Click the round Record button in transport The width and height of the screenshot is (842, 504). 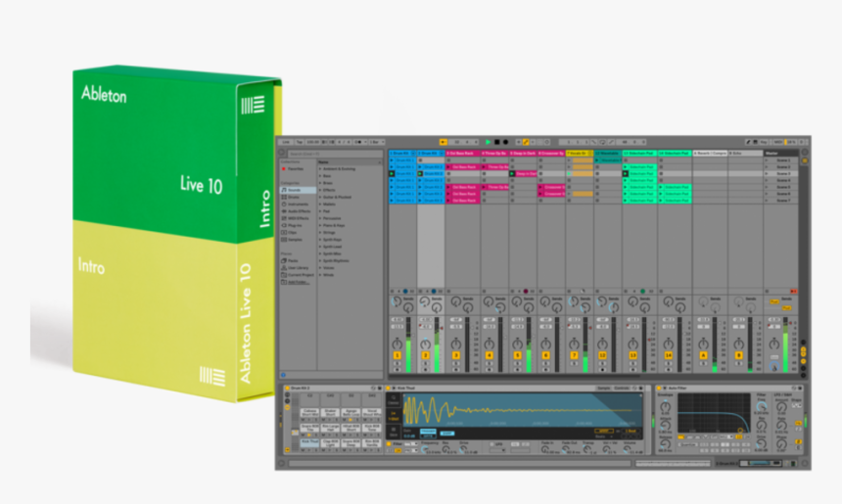point(505,142)
